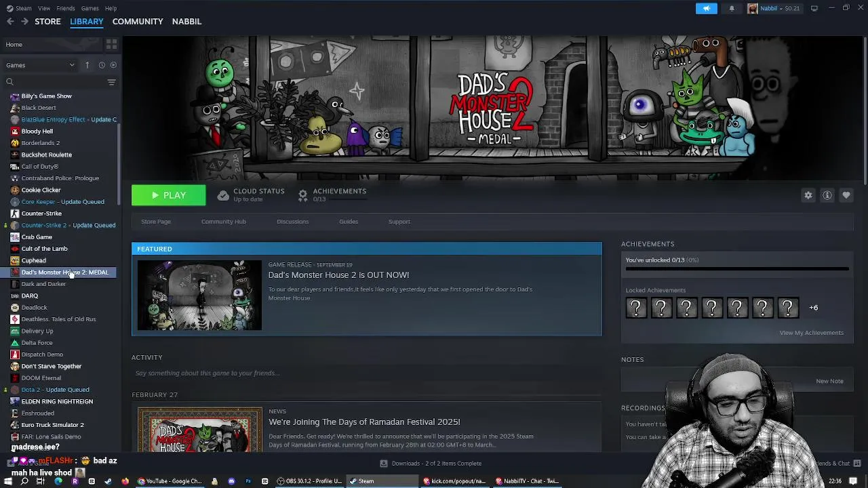Image resolution: width=868 pixels, height=488 pixels.
Task: Create a New Note
Action: pyautogui.click(x=829, y=381)
